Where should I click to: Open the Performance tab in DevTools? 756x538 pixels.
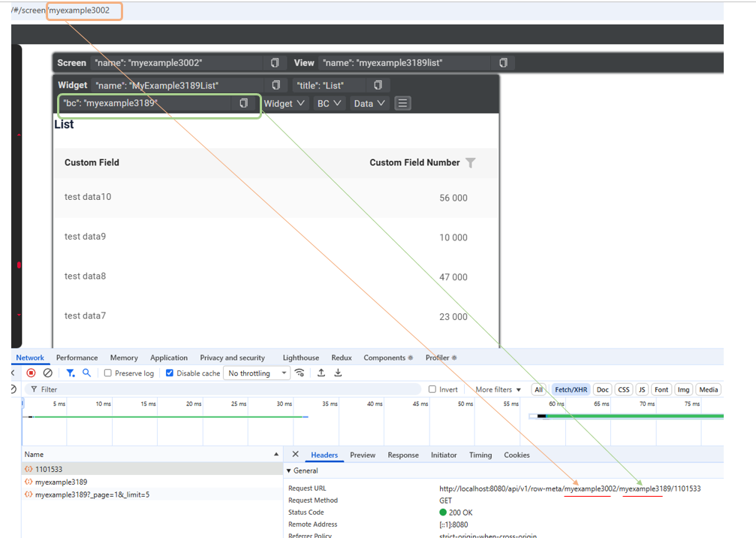77,358
